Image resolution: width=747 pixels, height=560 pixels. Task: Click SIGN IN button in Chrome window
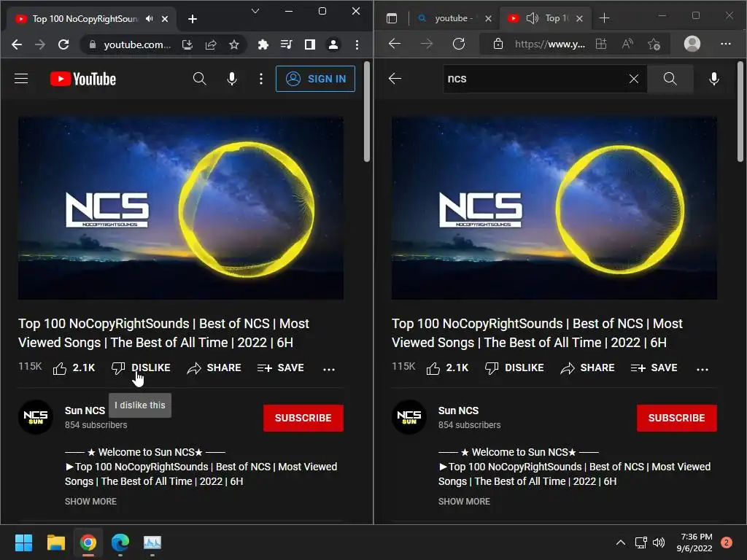pyautogui.click(x=315, y=79)
